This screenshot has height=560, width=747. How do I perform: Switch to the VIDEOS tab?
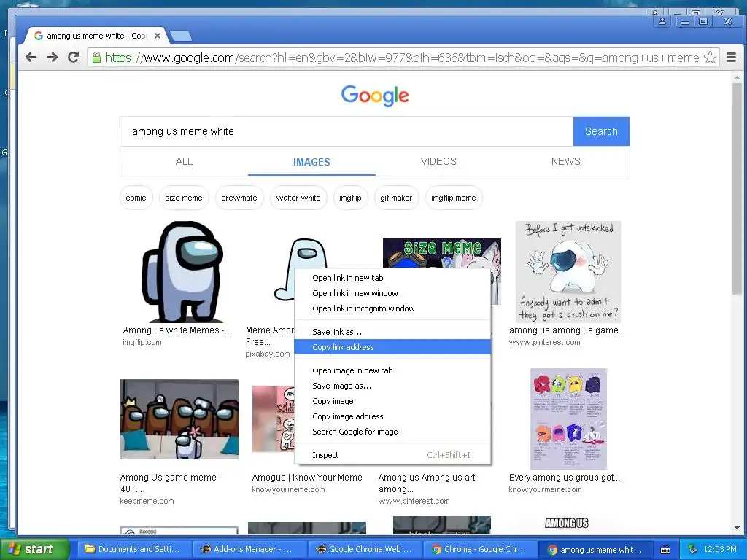pos(438,161)
